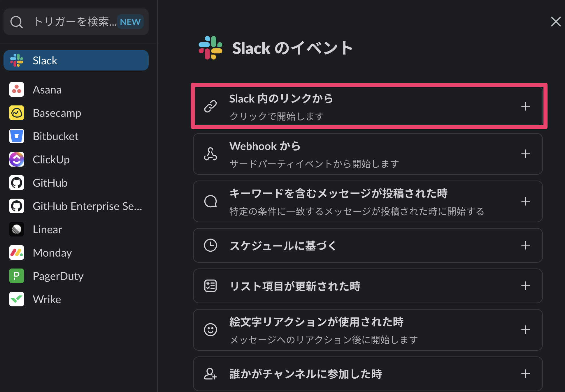Viewport: 565px width, 392px height.
Task: Click the Linear app icon
Action: tap(17, 229)
